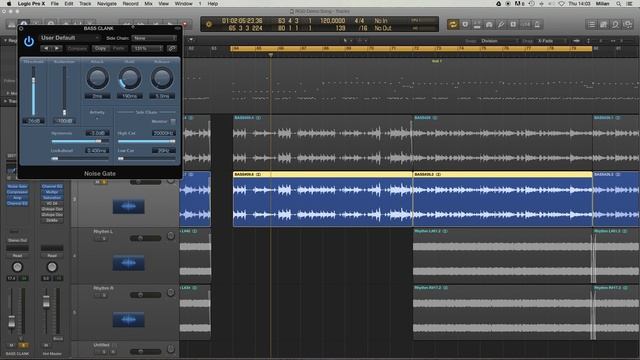Click the Release knob
Viewport: 640px width, 360px height.
[x=162, y=78]
